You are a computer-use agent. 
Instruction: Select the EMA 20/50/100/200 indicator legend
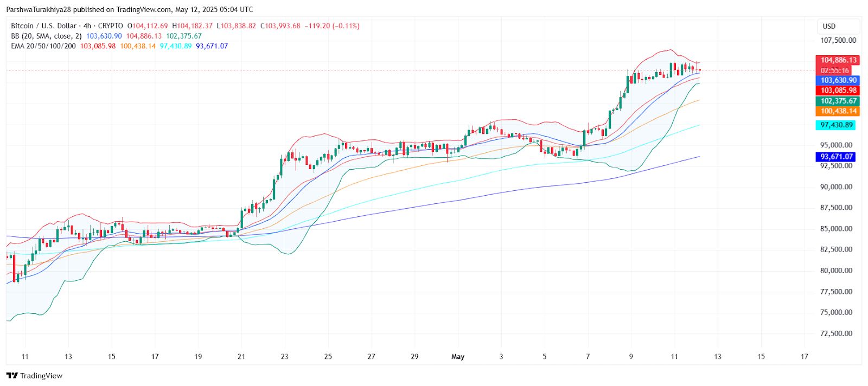[43, 46]
